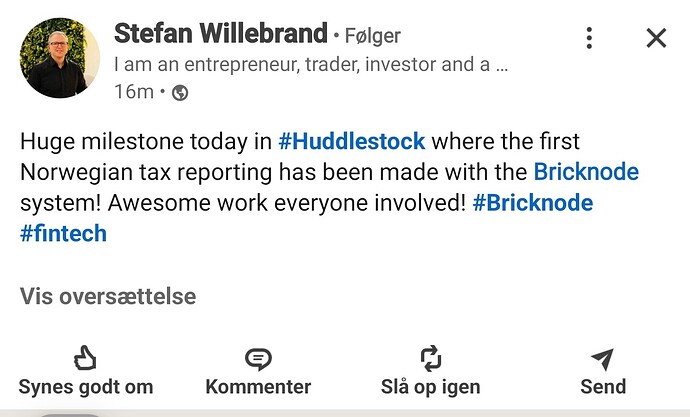Open the three-dot post options menu

[589, 38]
